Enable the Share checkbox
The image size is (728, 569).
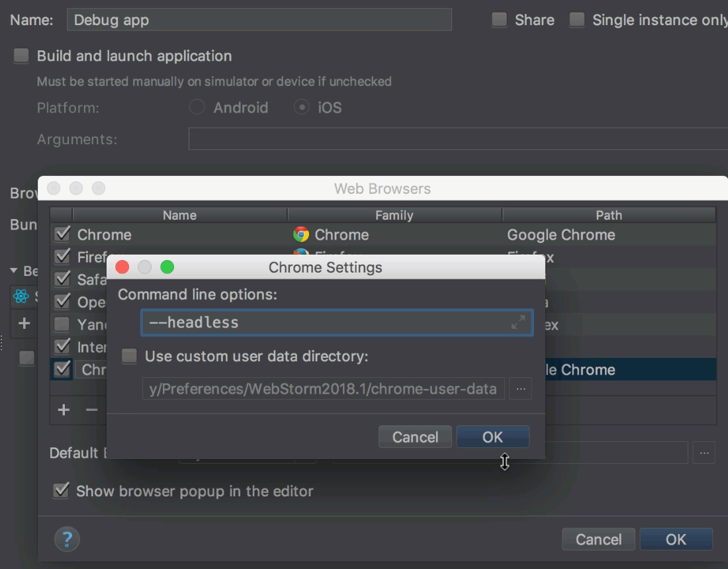(499, 19)
